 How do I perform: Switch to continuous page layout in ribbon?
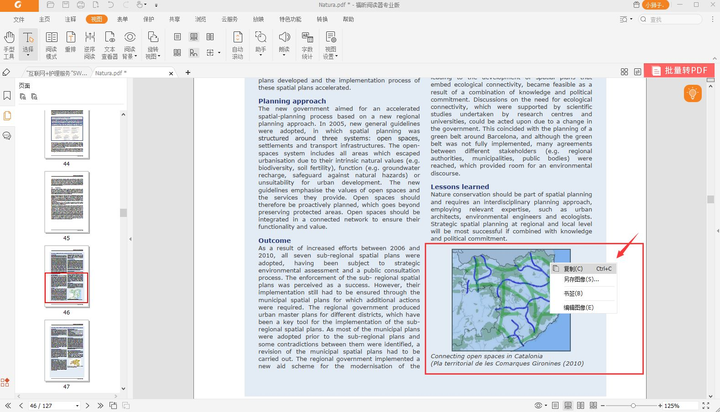pyautogui.click(x=194, y=37)
